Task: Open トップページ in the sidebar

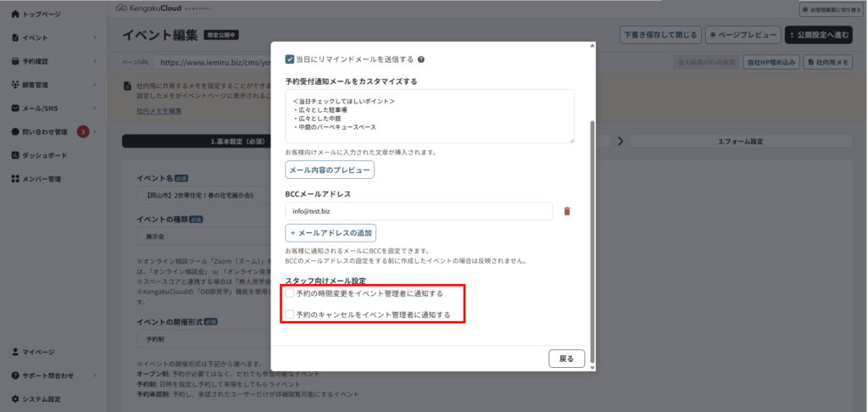Action: (x=42, y=14)
